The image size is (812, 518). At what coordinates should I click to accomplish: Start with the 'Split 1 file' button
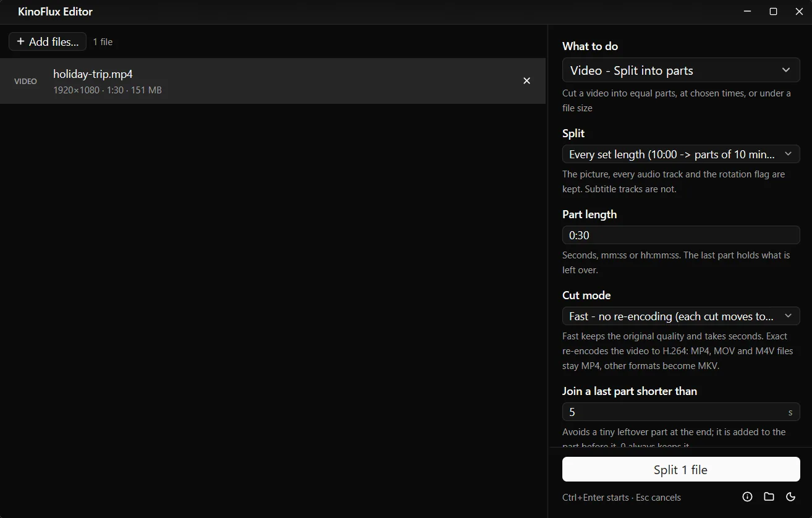coord(681,469)
